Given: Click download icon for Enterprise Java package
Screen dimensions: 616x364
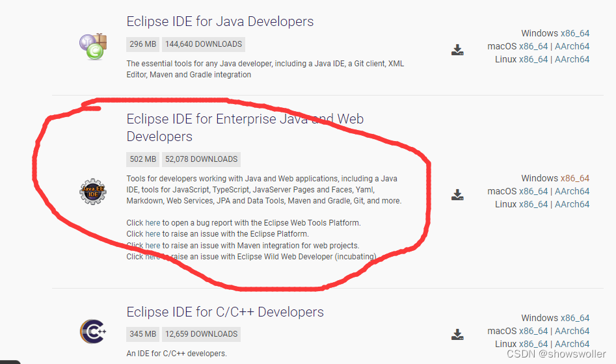Looking at the screenshot, I should click(x=457, y=195).
